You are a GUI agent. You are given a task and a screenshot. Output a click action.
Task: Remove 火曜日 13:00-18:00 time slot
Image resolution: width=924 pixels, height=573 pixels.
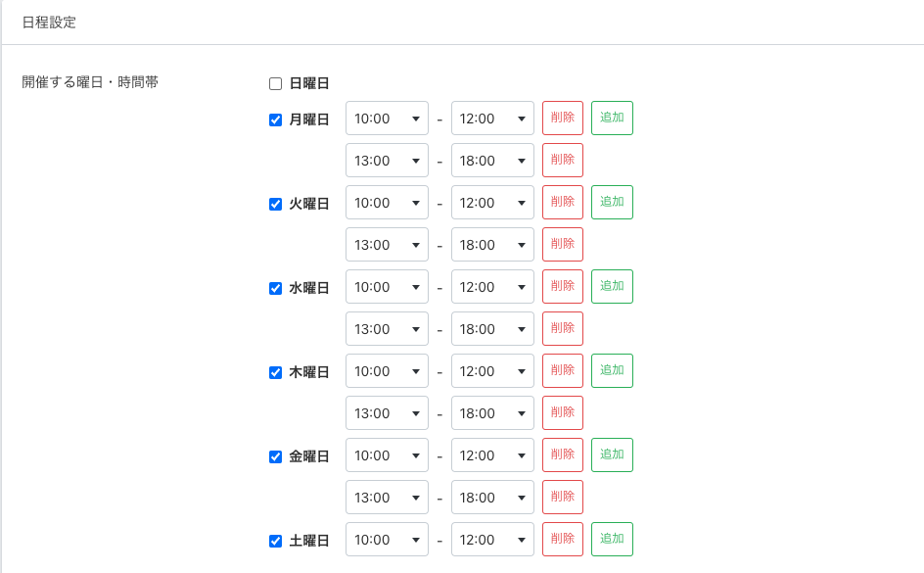563,245
